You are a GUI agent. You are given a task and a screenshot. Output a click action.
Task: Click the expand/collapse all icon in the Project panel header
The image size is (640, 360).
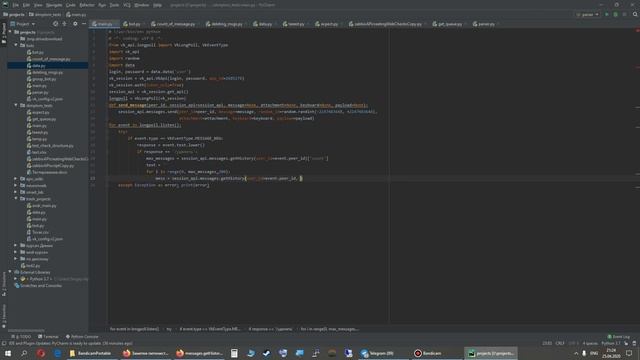pyautogui.click(x=64, y=24)
